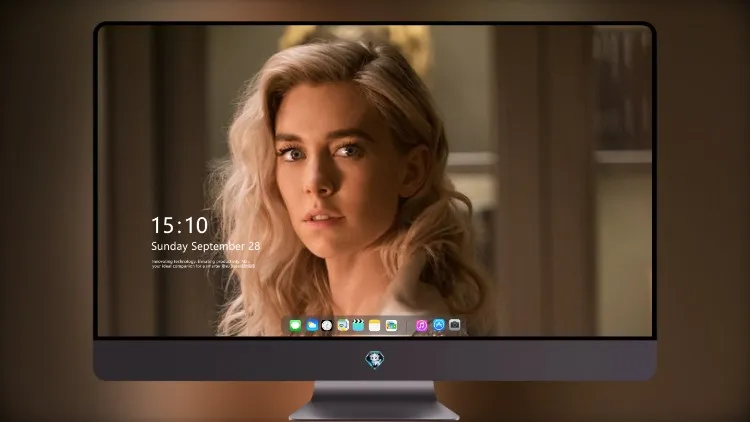The width and height of the screenshot is (750, 422).
Task: Click the Sunday September 28 date text
Action: 206,246
